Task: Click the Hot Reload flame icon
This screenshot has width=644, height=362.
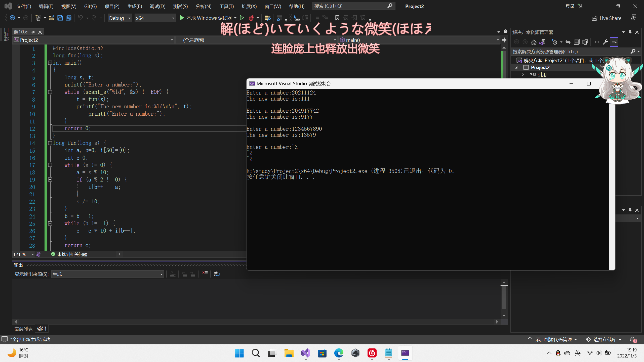Action: click(x=251, y=18)
